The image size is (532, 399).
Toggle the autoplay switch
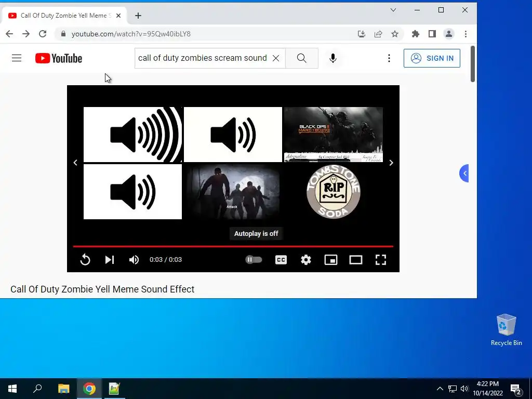click(x=254, y=260)
